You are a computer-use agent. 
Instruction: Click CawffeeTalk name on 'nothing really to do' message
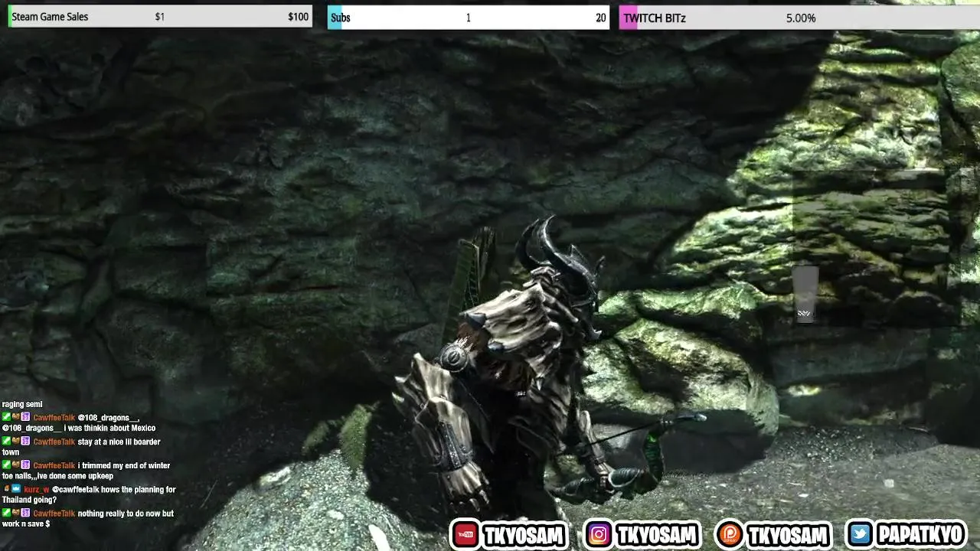[x=54, y=514]
